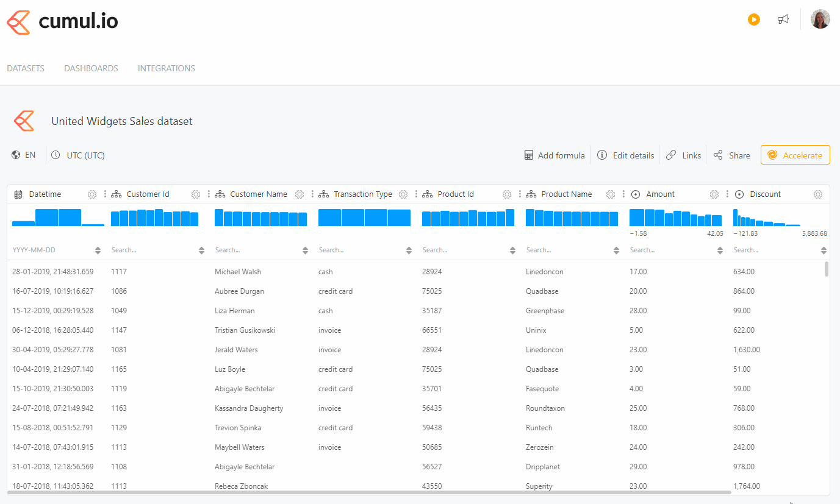This screenshot has width=840, height=504.
Task: Go to the Dashboards tab
Action: [91, 68]
